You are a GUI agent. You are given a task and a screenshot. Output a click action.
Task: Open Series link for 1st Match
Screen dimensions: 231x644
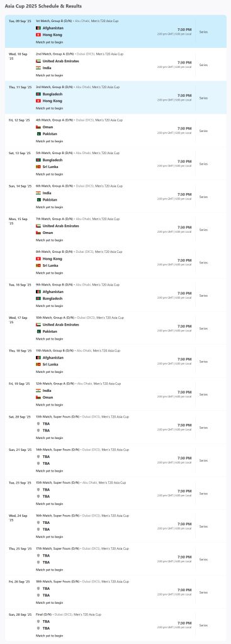pyautogui.click(x=203, y=31)
